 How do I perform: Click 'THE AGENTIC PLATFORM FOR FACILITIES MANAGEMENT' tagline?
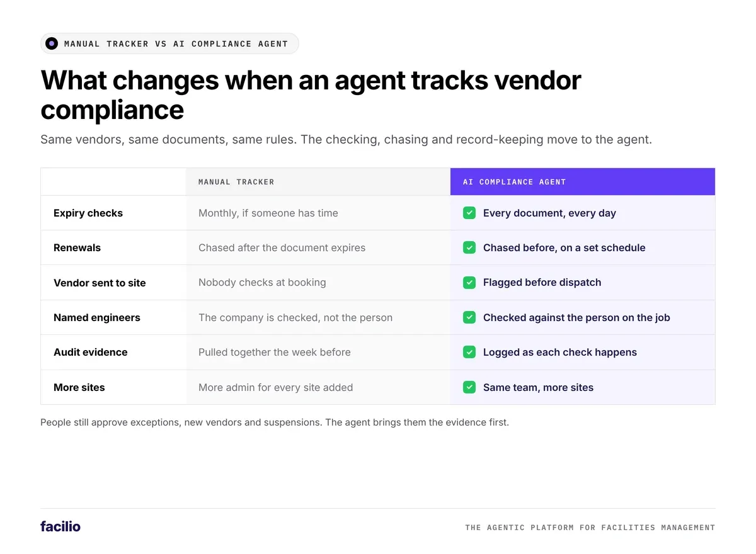tap(590, 528)
